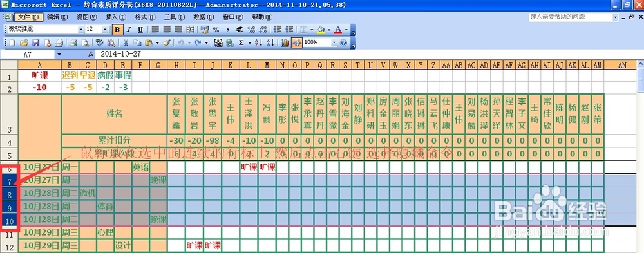Viewport: 644px width, 253px height.
Task: Open the zoom percentage dropdown
Action: pyautogui.click(x=334, y=42)
